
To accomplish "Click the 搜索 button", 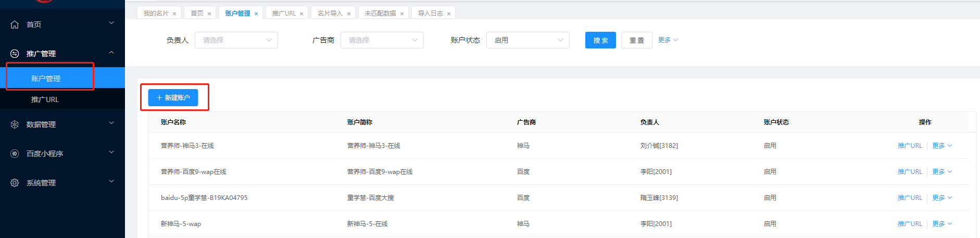I will click(600, 40).
